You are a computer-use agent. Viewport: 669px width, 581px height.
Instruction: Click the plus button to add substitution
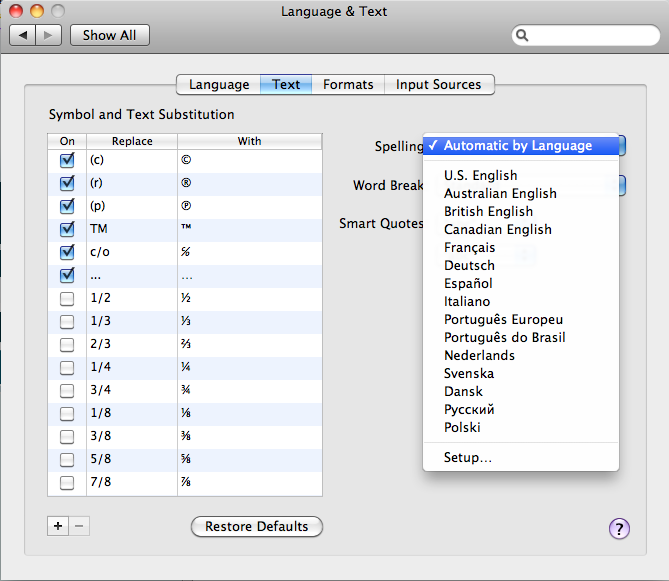point(58,526)
